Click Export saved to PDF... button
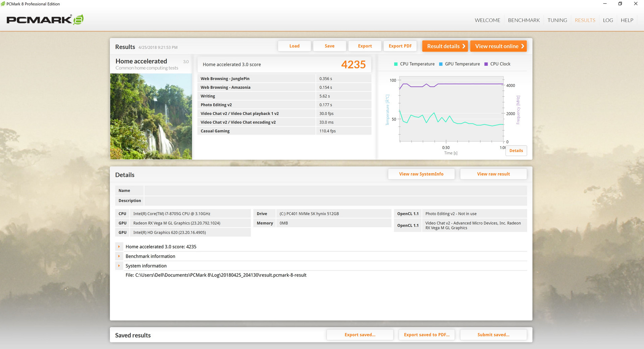Viewport: 644px width, 349px height. pos(427,335)
